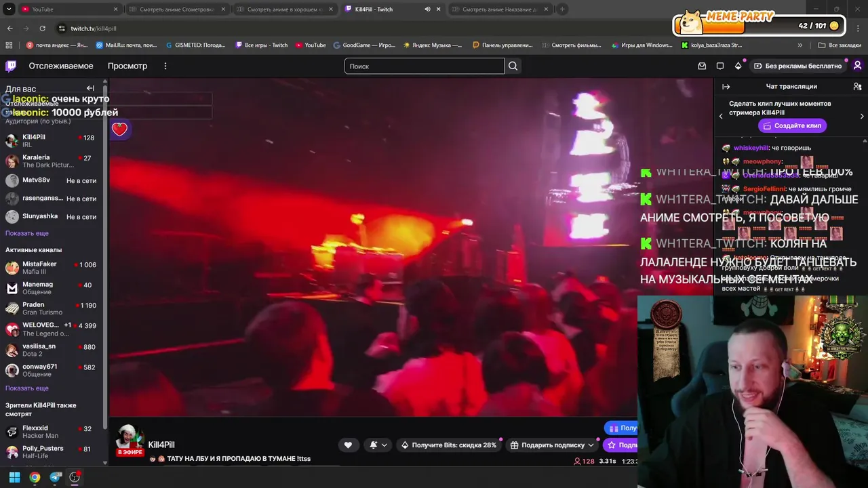Viewport: 868px width, 488px height.
Task: Go back in browser history
Action: click(x=9, y=28)
